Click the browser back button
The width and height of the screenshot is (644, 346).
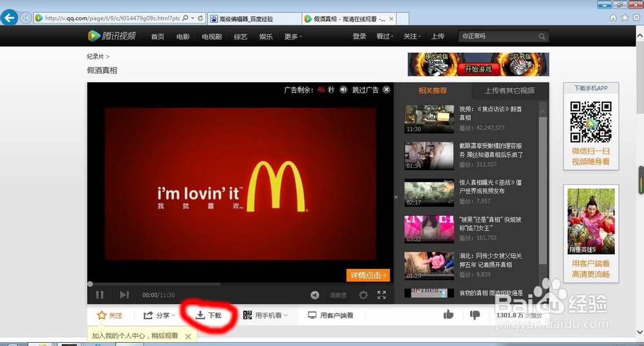point(9,18)
